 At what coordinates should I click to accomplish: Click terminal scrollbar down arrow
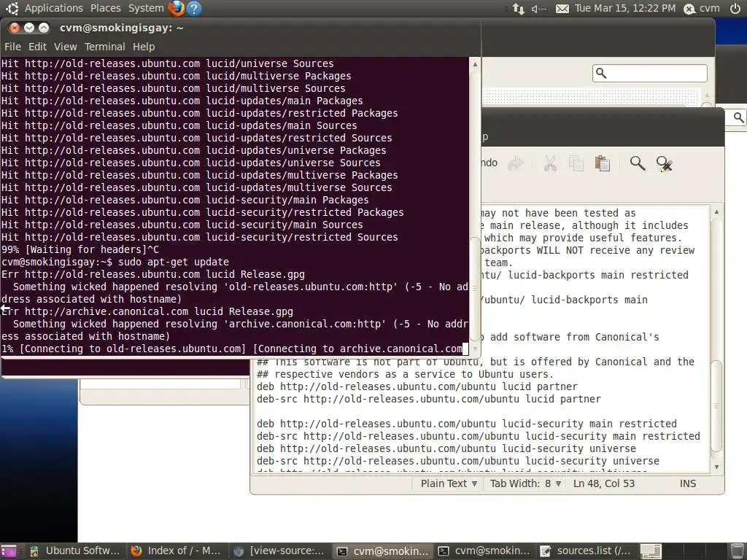pyautogui.click(x=475, y=349)
